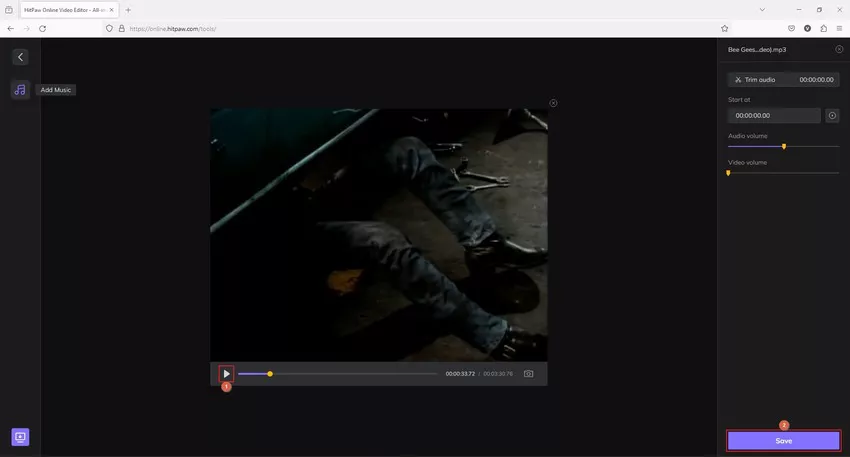Open the Firefox account icon

(808, 29)
